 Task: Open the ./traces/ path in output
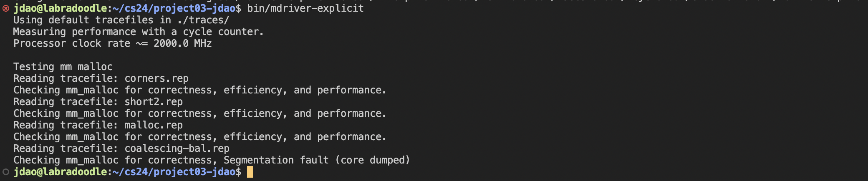tap(203, 20)
